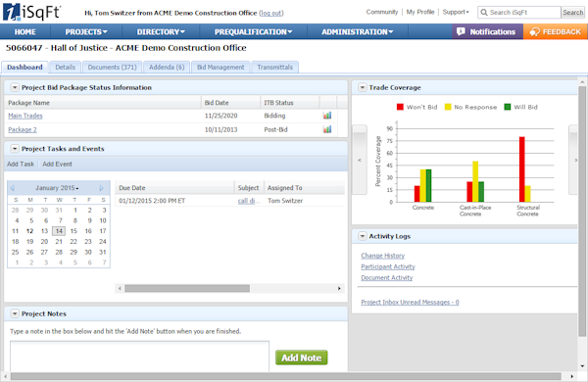Collapse Project Bid Package Status panel
The width and height of the screenshot is (588, 382).
tap(15, 87)
